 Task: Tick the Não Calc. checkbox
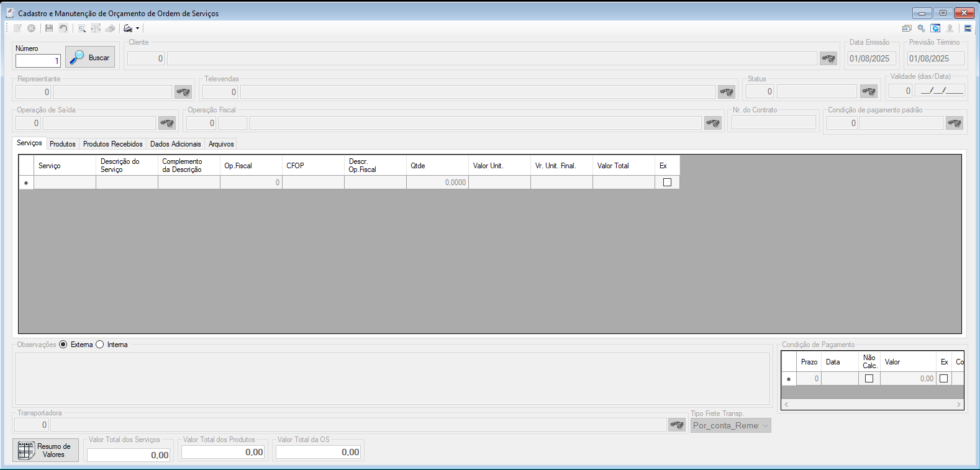869,379
